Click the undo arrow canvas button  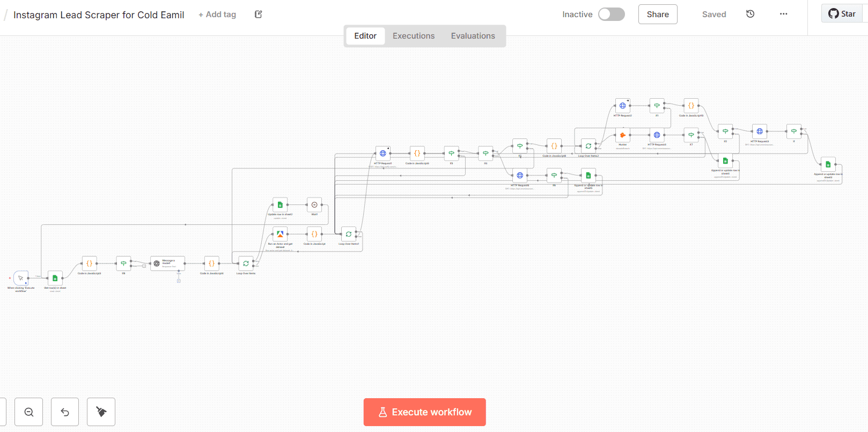tap(65, 412)
